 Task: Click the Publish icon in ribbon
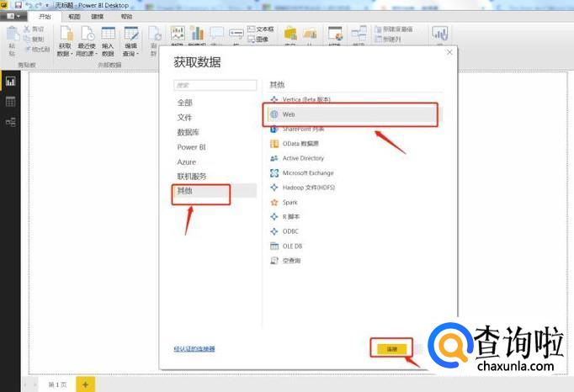(x=439, y=34)
